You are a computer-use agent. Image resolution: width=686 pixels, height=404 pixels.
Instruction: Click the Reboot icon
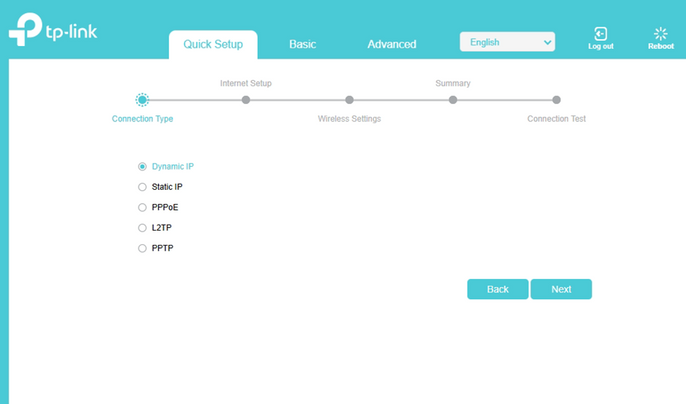click(661, 34)
